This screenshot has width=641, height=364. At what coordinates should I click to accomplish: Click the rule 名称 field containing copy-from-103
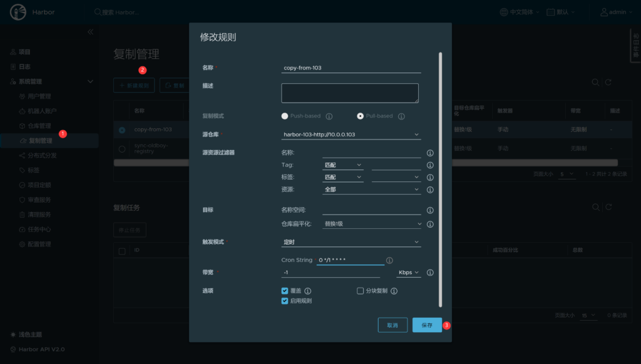(x=351, y=68)
